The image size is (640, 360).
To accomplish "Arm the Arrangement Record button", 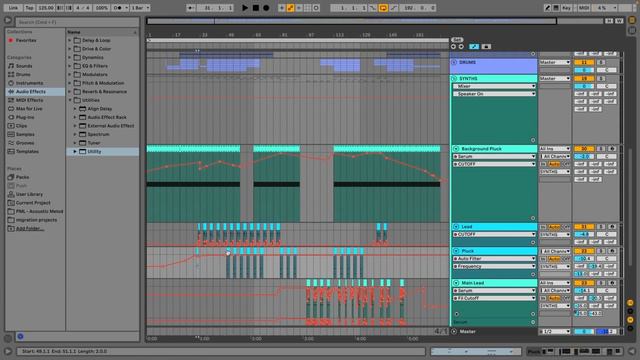I will 266,8.
